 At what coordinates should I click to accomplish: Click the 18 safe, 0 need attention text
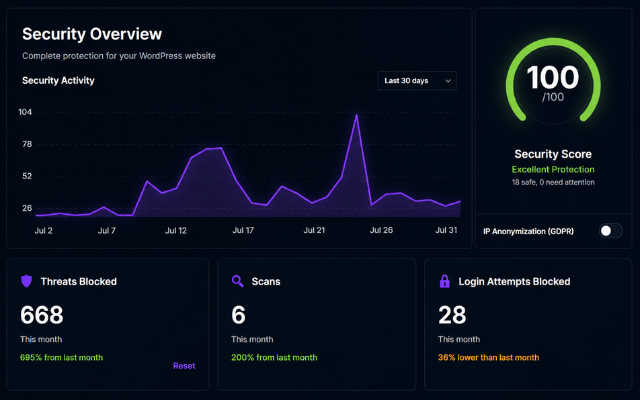tap(553, 182)
